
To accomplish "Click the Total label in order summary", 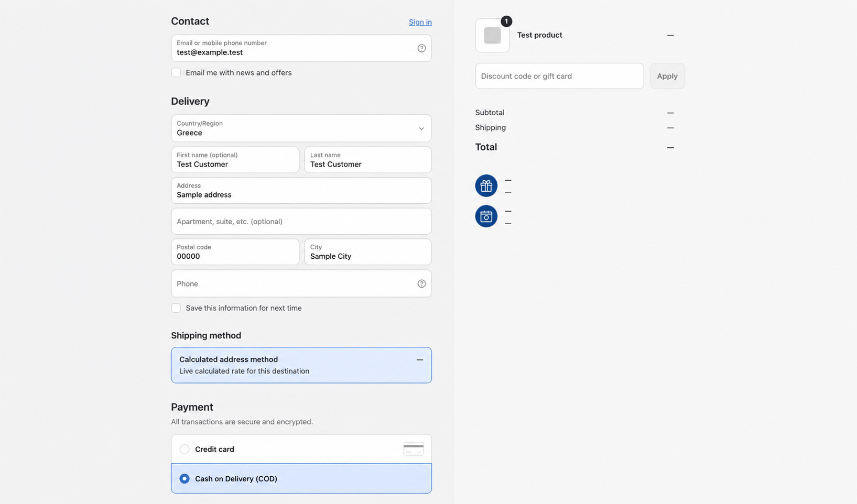I will (x=486, y=147).
